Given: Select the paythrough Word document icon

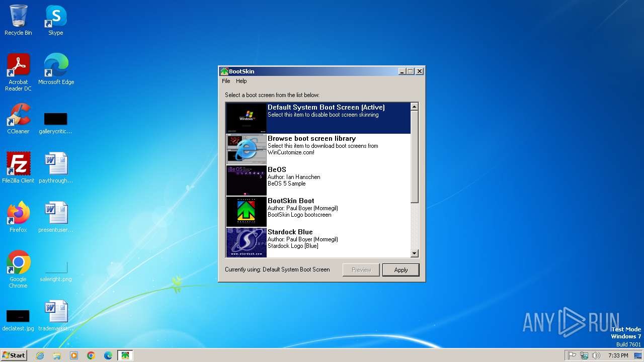Looking at the screenshot, I should 56,168.
